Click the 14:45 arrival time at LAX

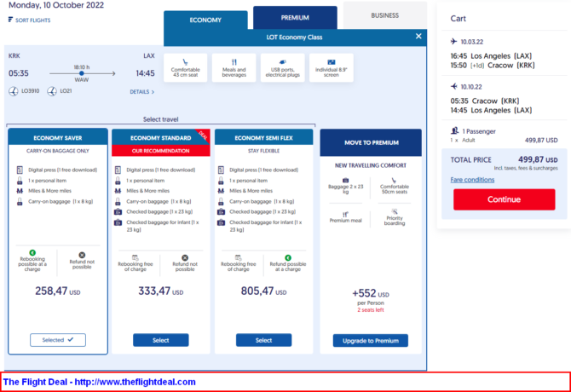[x=145, y=73]
